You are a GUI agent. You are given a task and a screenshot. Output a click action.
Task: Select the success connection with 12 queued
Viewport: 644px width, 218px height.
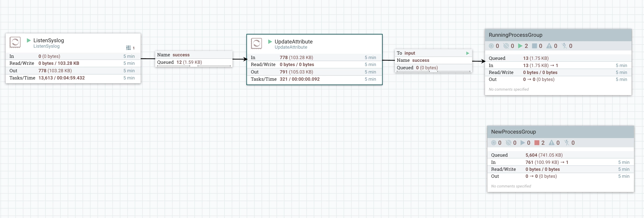pyautogui.click(x=194, y=59)
